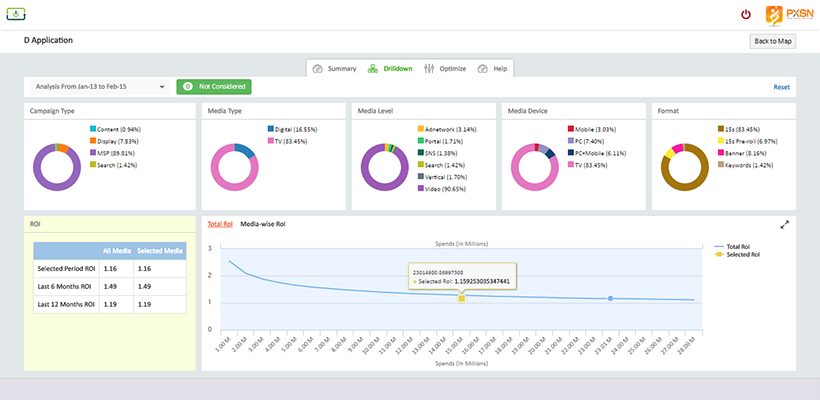
Task: Click the Not Considered green button
Action: (212, 87)
